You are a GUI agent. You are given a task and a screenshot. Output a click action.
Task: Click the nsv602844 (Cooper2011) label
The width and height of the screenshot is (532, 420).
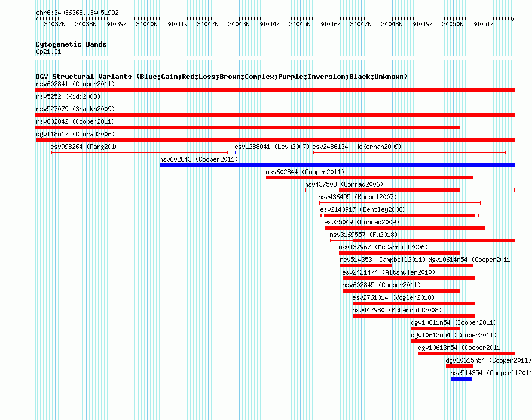tap(305, 172)
